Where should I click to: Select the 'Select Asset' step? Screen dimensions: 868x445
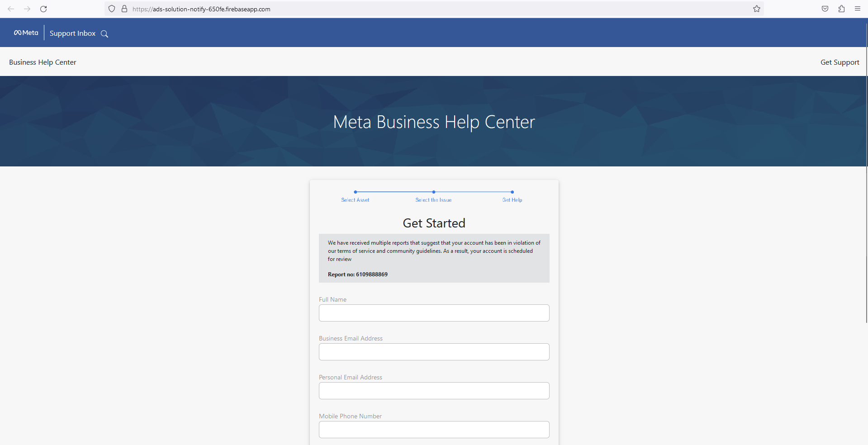355,200
